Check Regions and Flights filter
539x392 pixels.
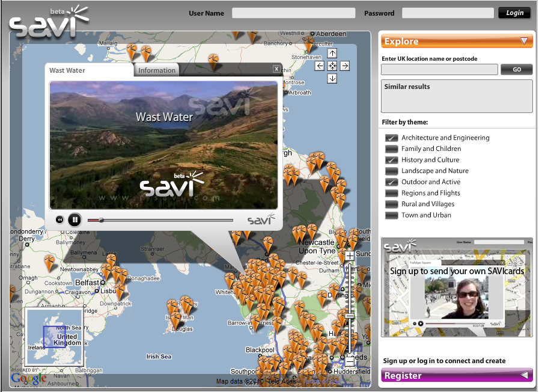point(392,193)
